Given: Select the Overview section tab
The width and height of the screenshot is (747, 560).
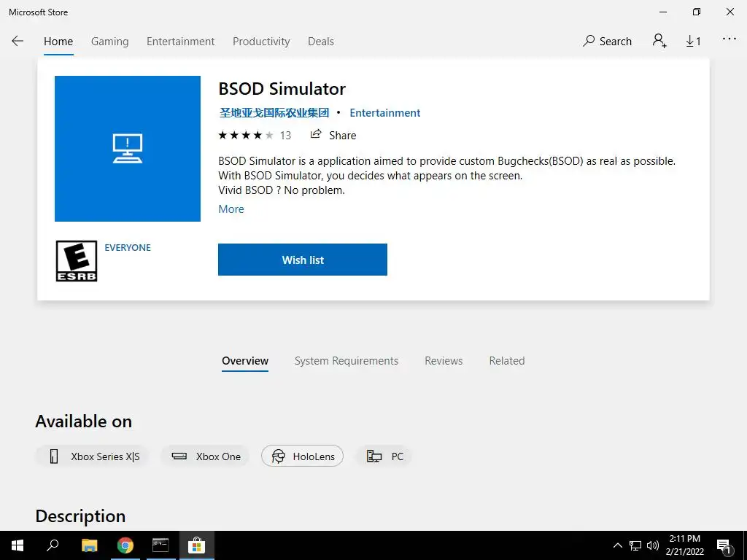Looking at the screenshot, I should click(x=245, y=361).
